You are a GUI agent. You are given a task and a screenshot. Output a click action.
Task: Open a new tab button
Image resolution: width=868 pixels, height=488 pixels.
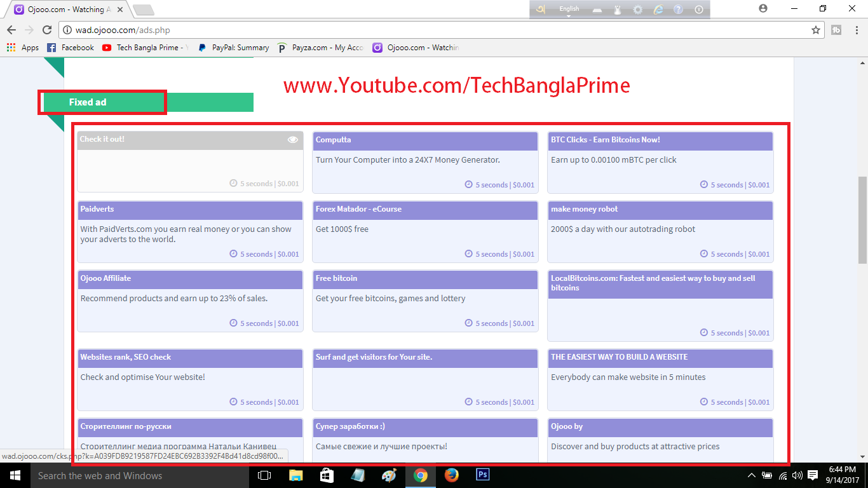coord(144,10)
